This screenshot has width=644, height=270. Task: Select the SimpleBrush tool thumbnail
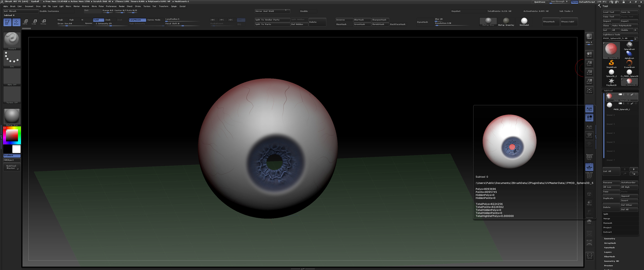pos(611,63)
